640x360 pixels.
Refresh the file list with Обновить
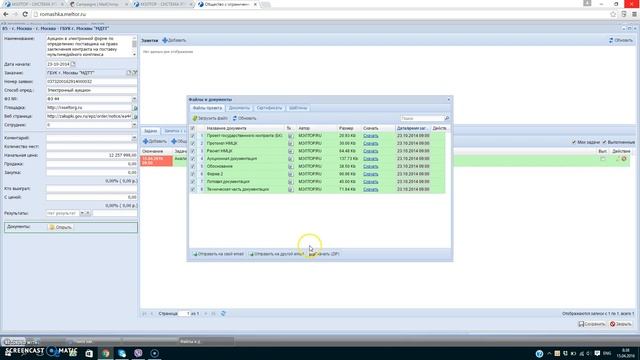[244, 118]
